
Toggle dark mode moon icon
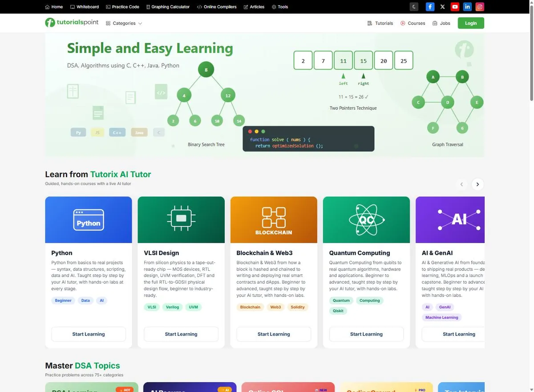[414, 7]
